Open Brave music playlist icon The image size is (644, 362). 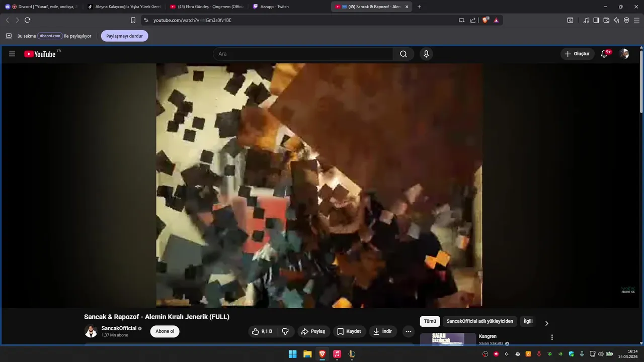[586, 20]
